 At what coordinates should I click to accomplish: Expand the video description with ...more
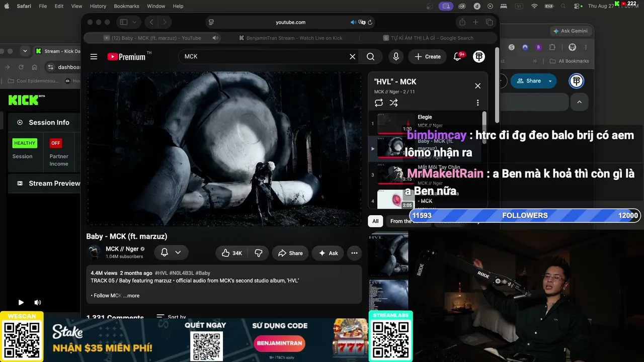coord(131,296)
